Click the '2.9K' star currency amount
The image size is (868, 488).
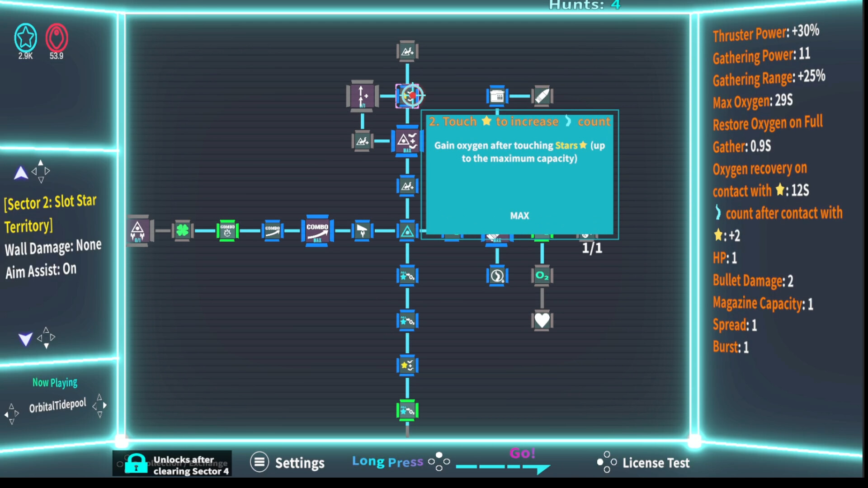[25, 56]
